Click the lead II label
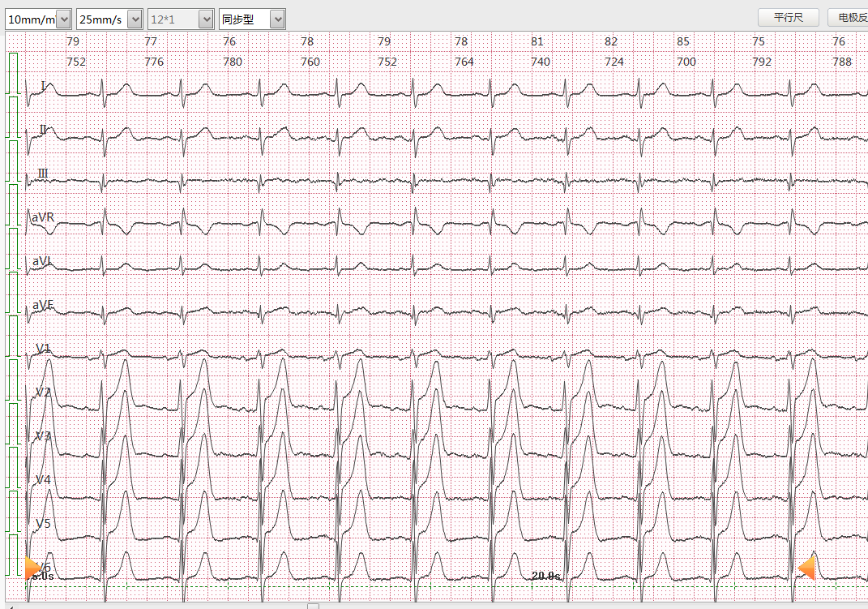The width and height of the screenshot is (868, 609). point(43,130)
